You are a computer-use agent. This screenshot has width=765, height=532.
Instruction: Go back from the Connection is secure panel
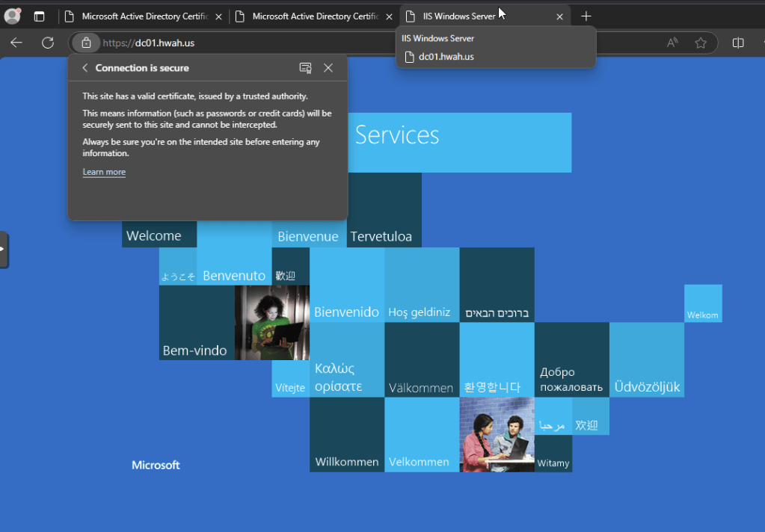(85, 68)
